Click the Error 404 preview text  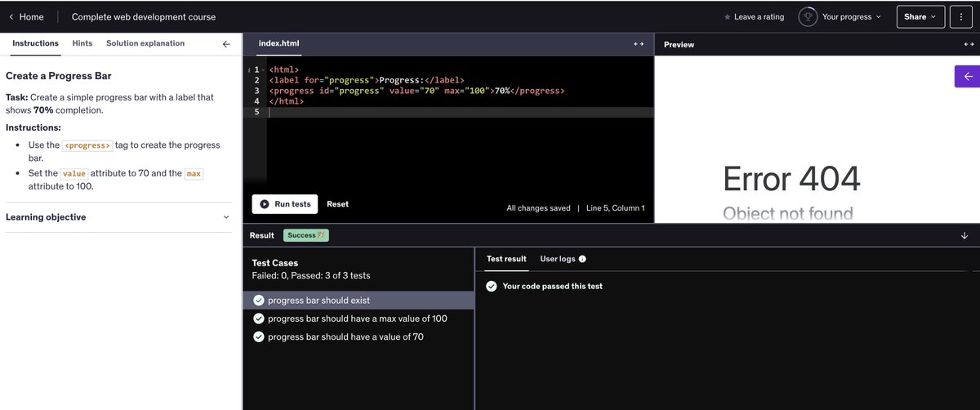click(x=791, y=179)
